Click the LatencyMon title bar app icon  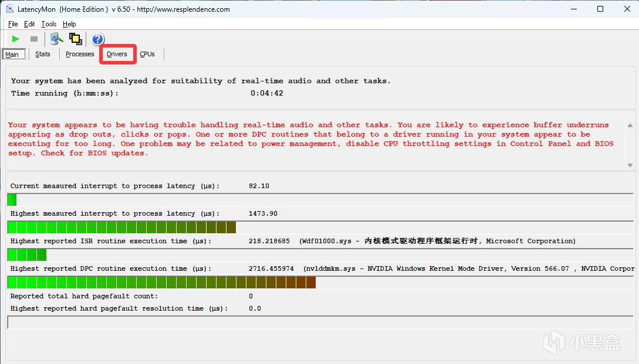[x=10, y=9]
